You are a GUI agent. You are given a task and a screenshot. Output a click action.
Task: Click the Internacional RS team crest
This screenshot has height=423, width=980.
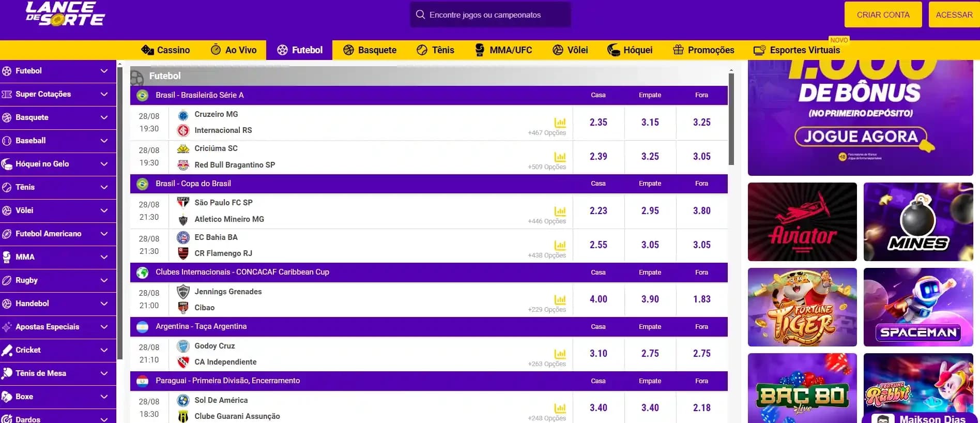(183, 130)
